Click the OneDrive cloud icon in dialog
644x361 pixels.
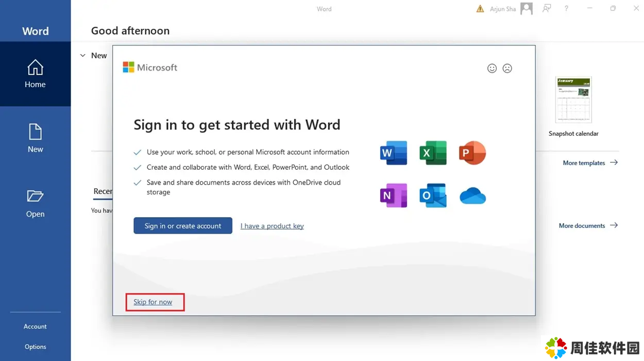[472, 196]
